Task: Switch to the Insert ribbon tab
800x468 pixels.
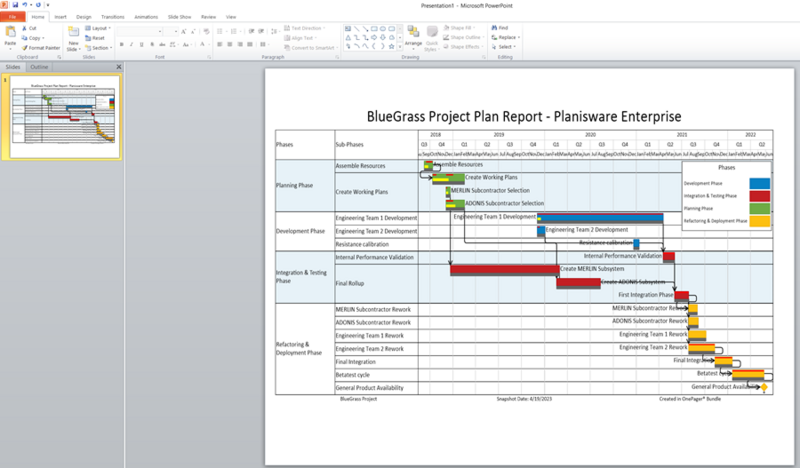Action: coord(60,17)
